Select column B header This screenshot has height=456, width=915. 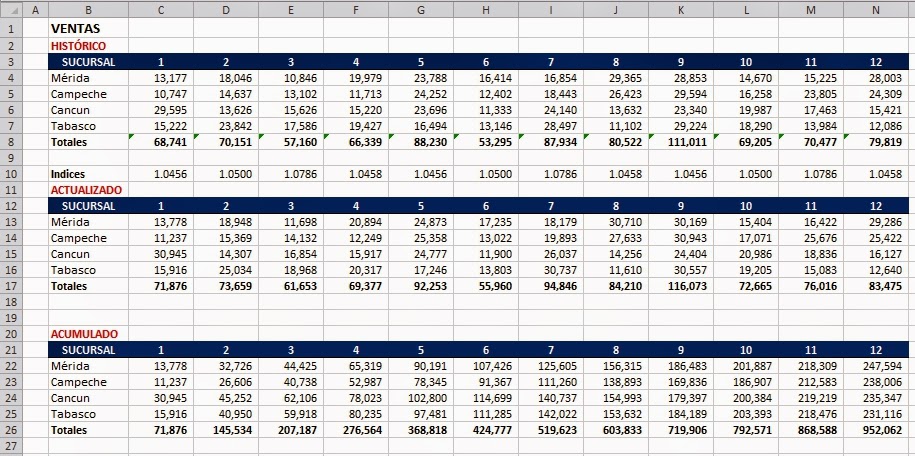(88, 9)
